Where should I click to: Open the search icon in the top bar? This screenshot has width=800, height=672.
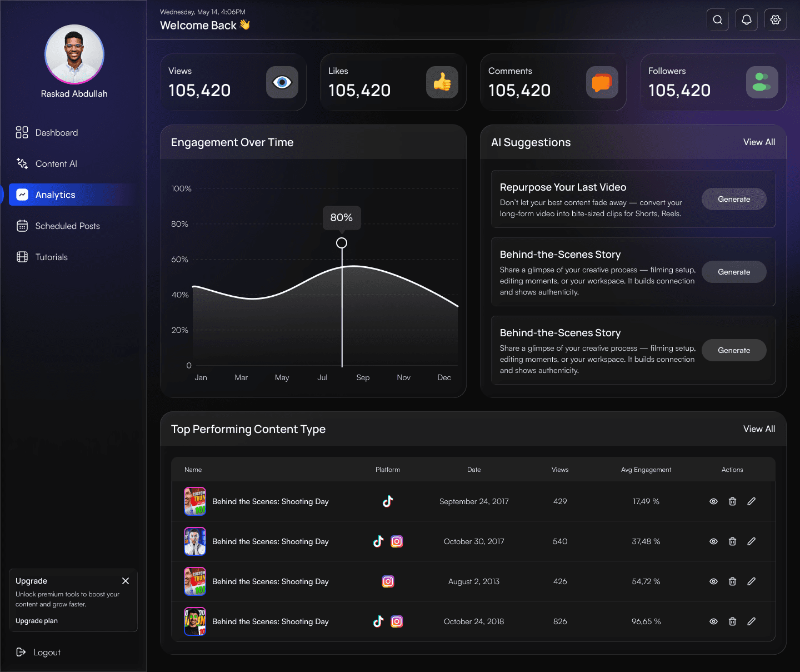[x=717, y=19]
